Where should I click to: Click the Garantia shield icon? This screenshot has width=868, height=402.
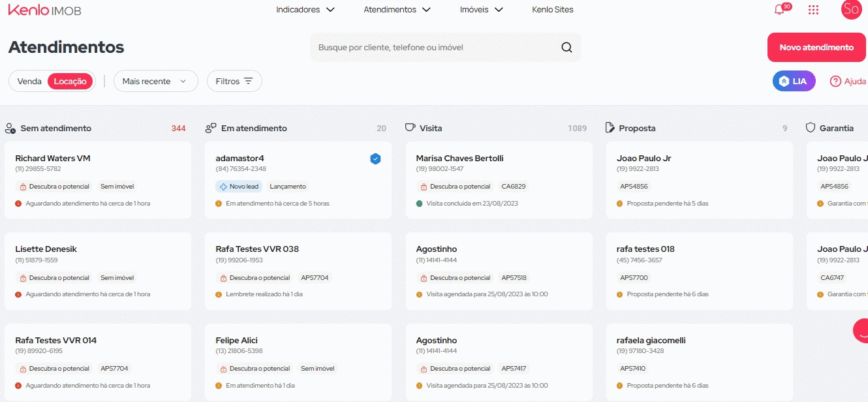point(811,128)
